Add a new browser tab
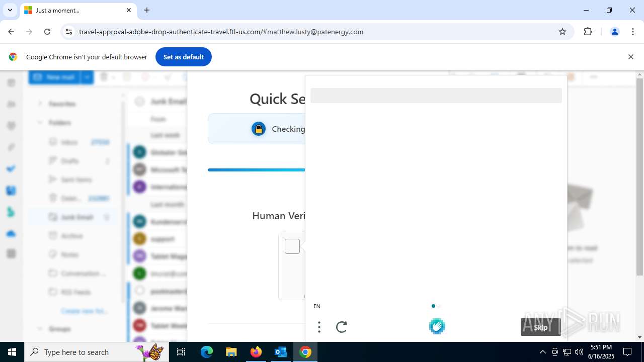 pos(147,10)
